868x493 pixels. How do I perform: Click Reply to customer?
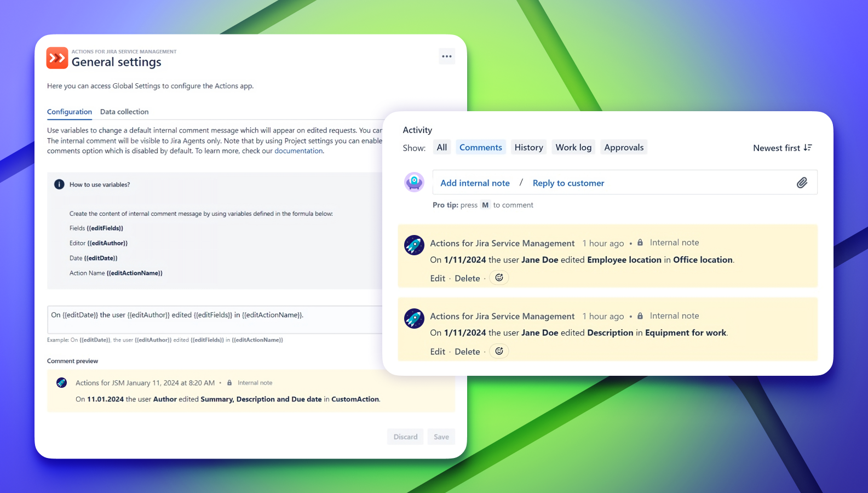568,183
